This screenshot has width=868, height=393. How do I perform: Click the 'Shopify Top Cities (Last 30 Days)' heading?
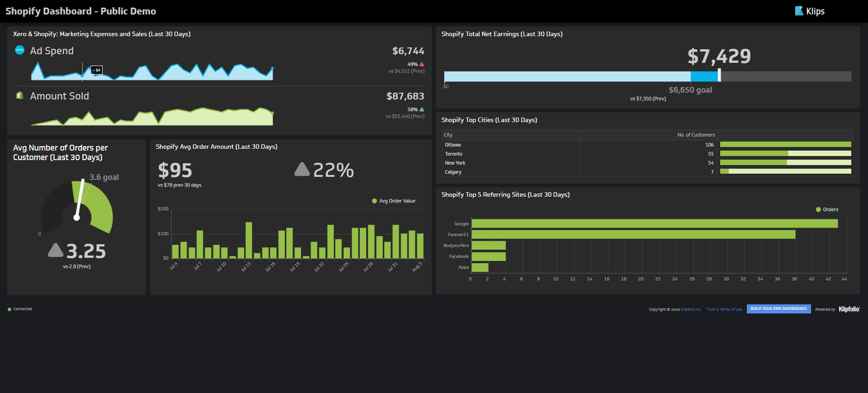point(489,120)
